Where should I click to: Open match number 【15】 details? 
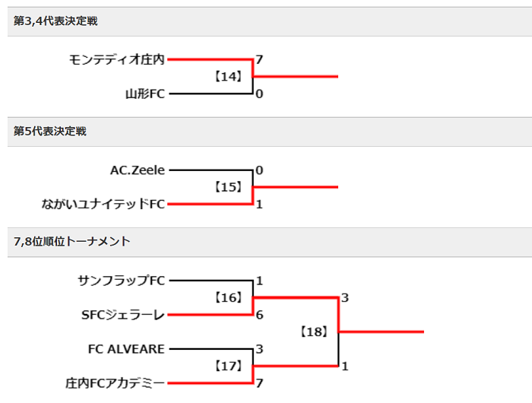228,187
